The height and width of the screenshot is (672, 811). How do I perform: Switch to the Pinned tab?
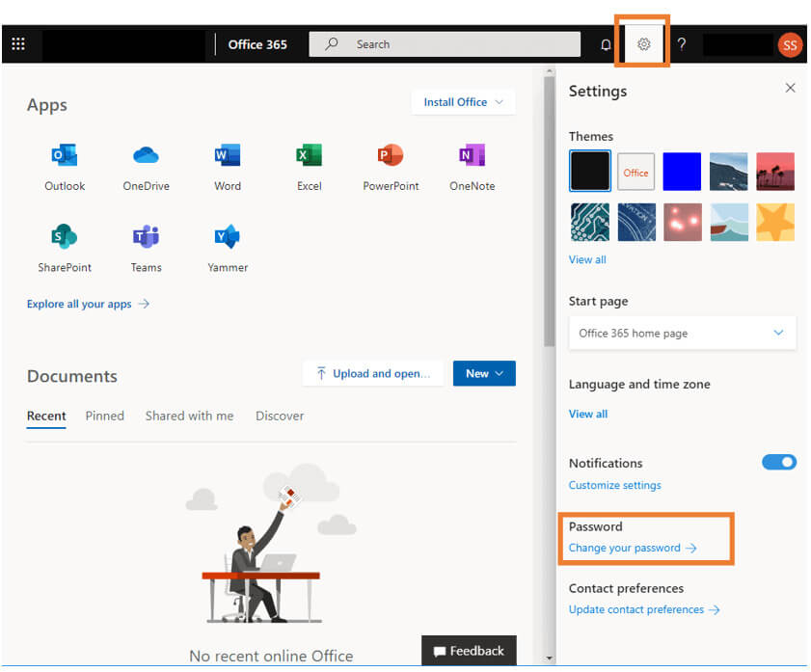(105, 417)
